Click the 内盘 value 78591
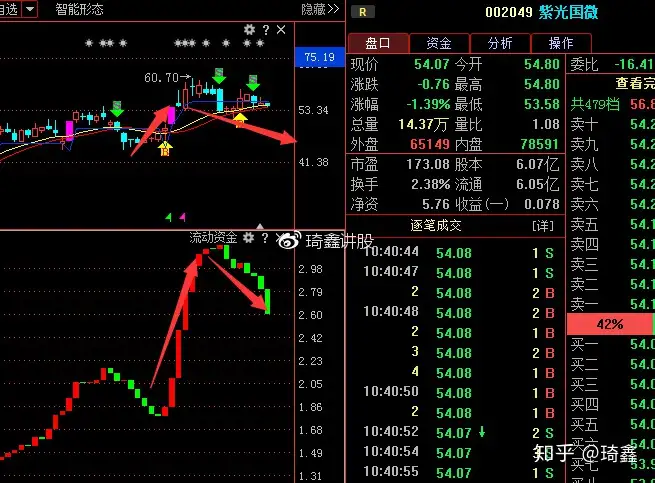 pos(540,144)
